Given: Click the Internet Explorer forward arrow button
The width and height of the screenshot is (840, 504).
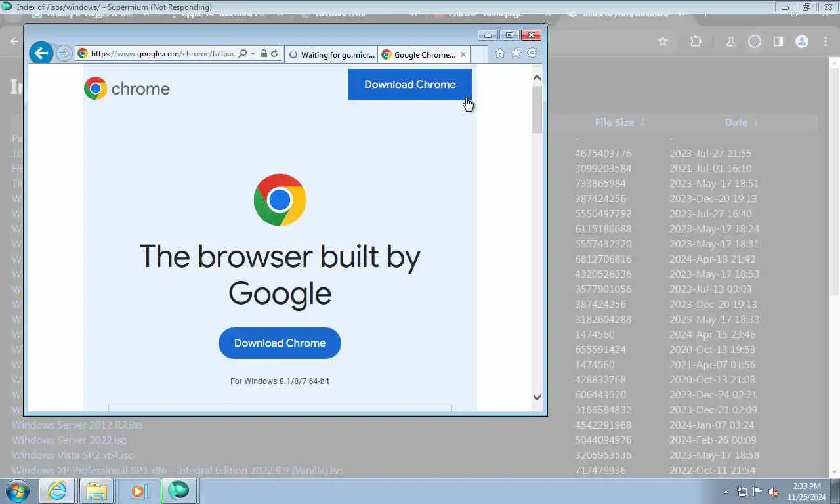Looking at the screenshot, I should tap(64, 54).
